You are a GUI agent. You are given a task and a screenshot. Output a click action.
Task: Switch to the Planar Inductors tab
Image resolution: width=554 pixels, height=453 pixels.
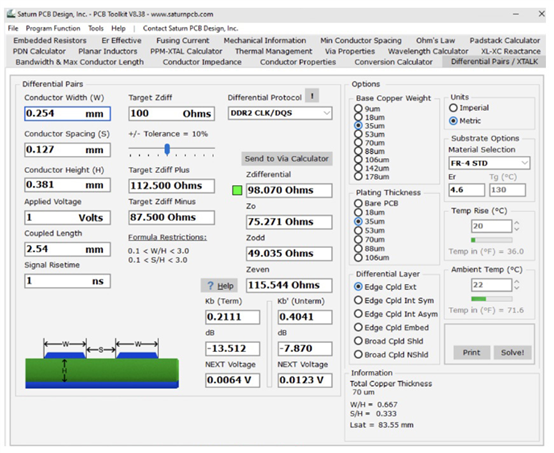click(108, 51)
